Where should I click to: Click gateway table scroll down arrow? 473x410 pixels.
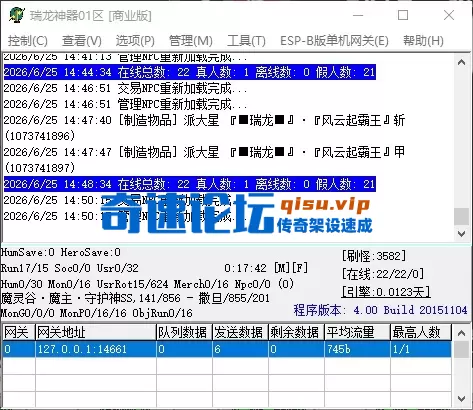coord(462,398)
